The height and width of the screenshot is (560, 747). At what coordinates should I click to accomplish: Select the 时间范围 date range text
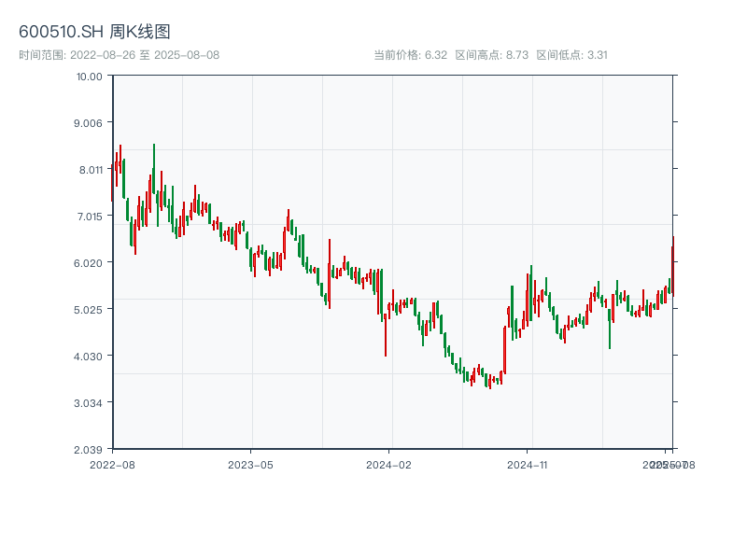119,55
